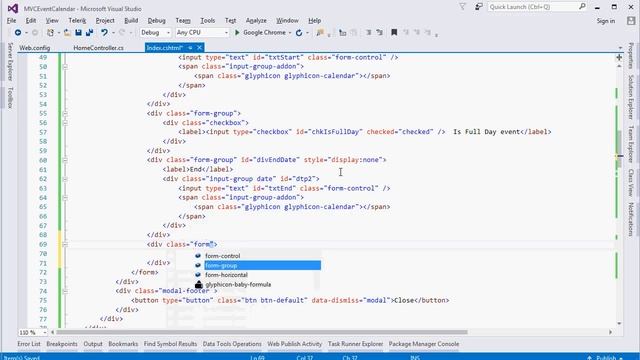640x360 pixels.
Task: Collapse the checkbox div at line 56
Action: [65, 123]
